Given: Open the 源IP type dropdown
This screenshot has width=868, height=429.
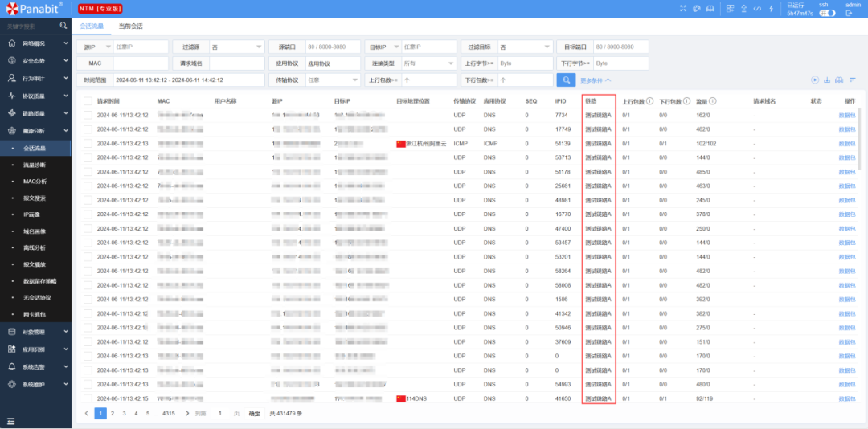Looking at the screenshot, I should (95, 47).
